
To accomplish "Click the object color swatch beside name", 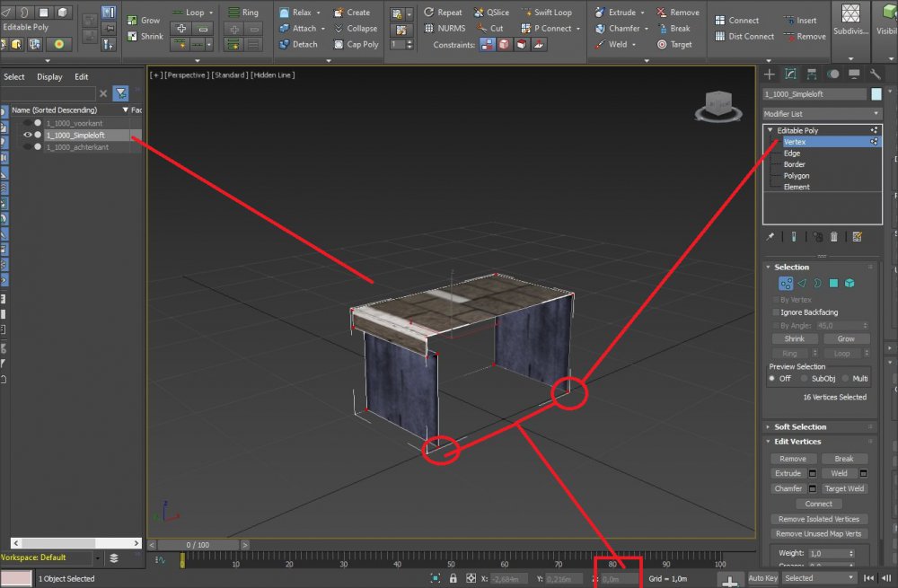I will (876, 94).
